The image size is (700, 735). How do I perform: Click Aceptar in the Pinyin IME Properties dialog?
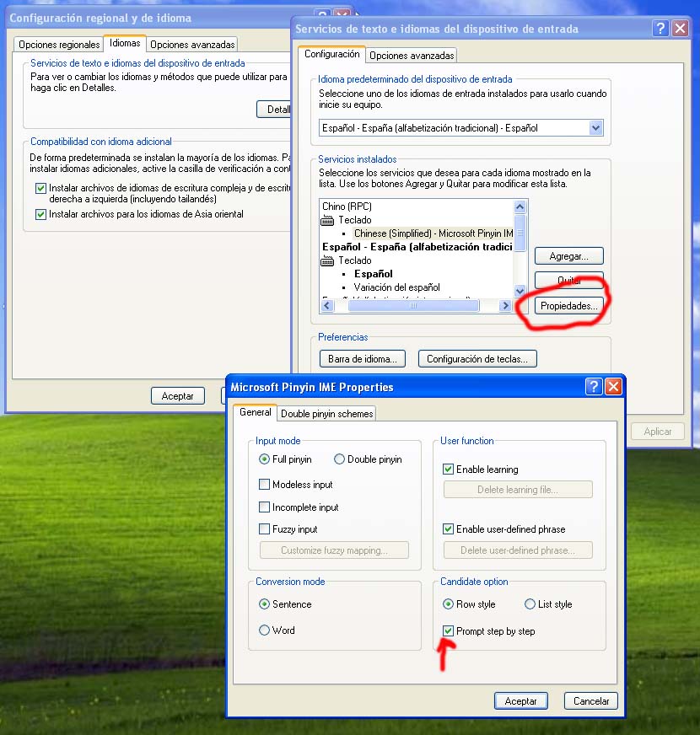point(520,700)
